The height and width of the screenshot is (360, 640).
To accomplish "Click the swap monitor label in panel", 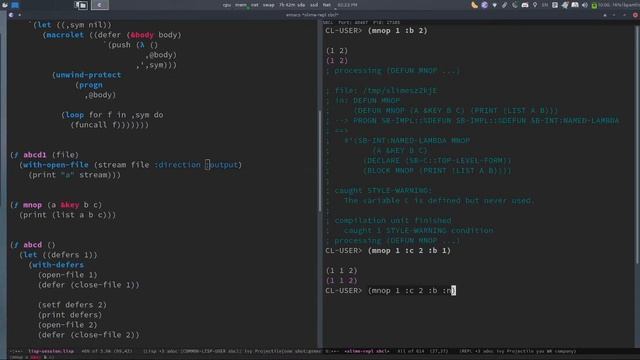I will [269, 5].
